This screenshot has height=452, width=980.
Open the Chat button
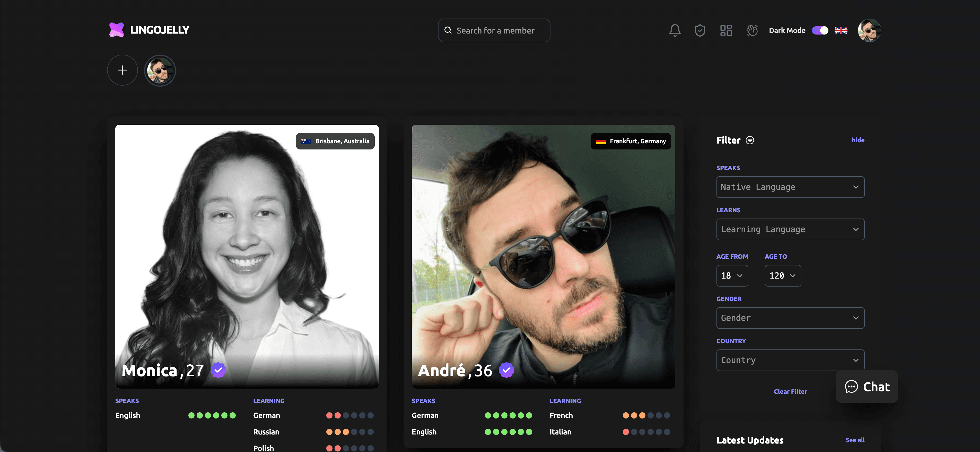click(867, 387)
